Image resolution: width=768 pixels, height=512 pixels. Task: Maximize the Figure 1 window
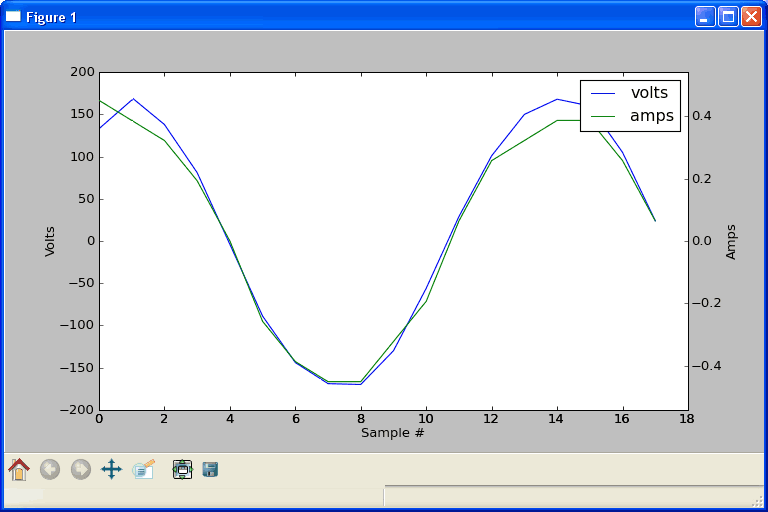pyautogui.click(x=728, y=17)
